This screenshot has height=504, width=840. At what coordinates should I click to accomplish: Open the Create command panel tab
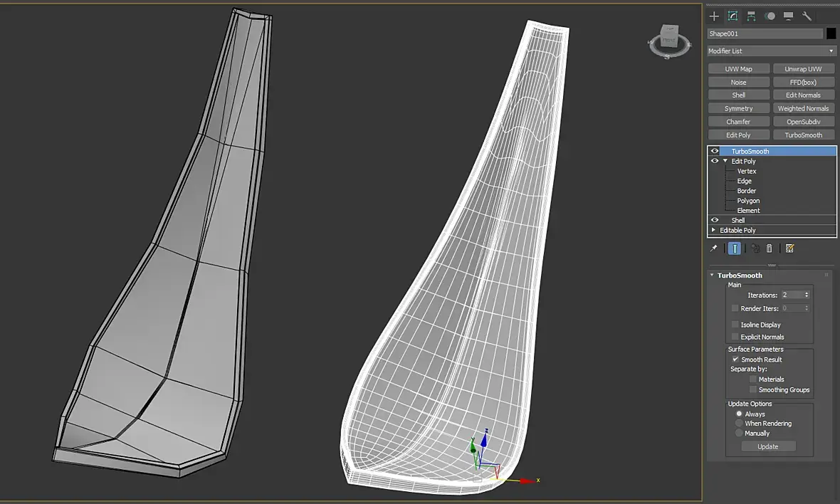714,16
